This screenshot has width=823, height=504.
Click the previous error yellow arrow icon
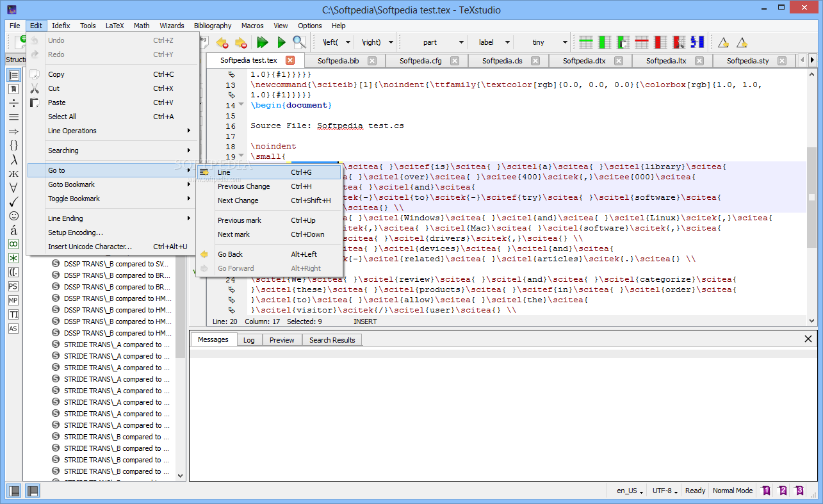(222, 42)
